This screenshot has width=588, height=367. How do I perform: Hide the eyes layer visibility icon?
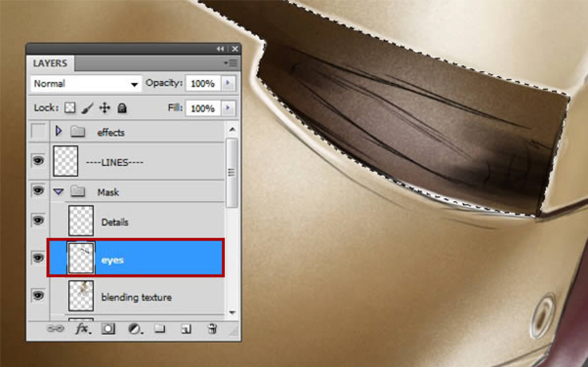point(38,258)
